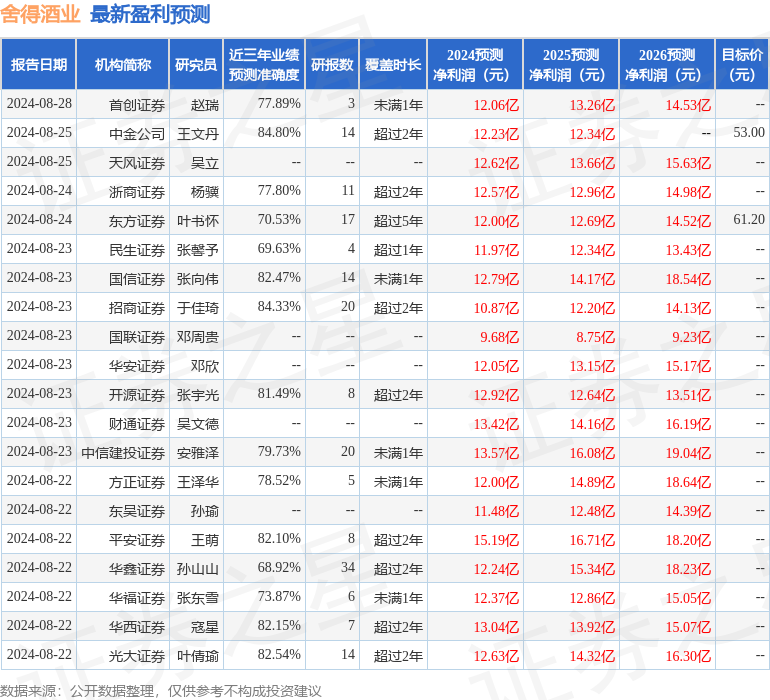Sort by 机构简称 column header
The width and height of the screenshot is (770, 700).
pos(122,65)
